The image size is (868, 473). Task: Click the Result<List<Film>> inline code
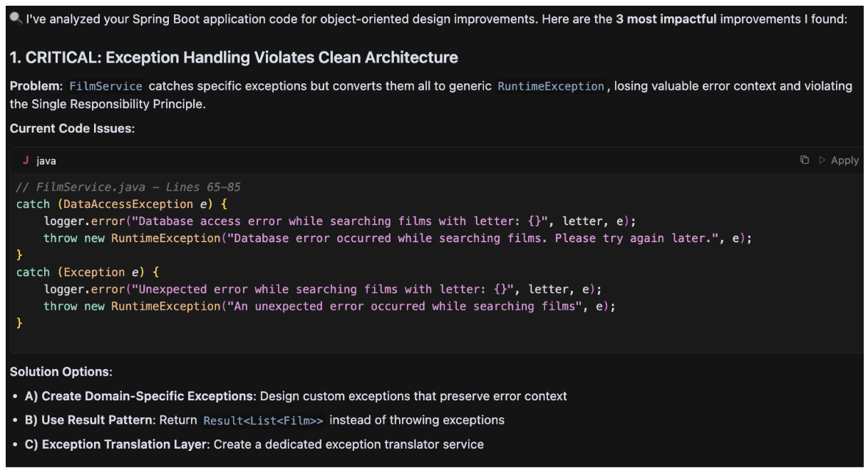pos(263,420)
